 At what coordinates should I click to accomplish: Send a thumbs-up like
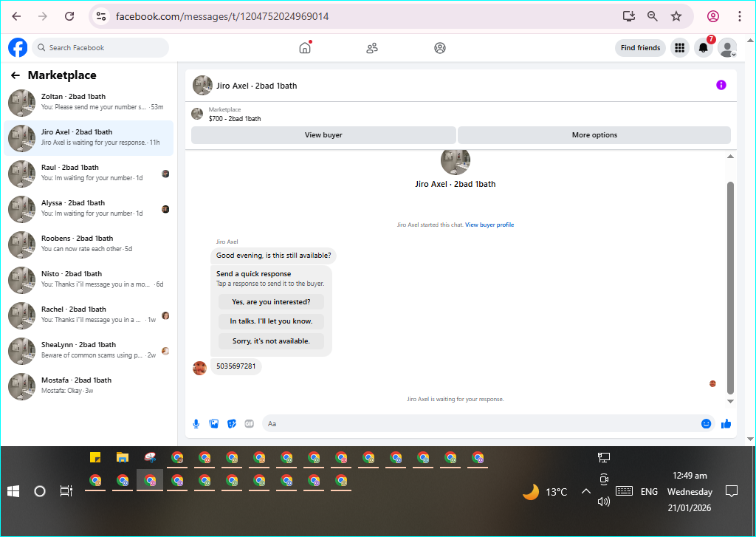pyautogui.click(x=726, y=424)
